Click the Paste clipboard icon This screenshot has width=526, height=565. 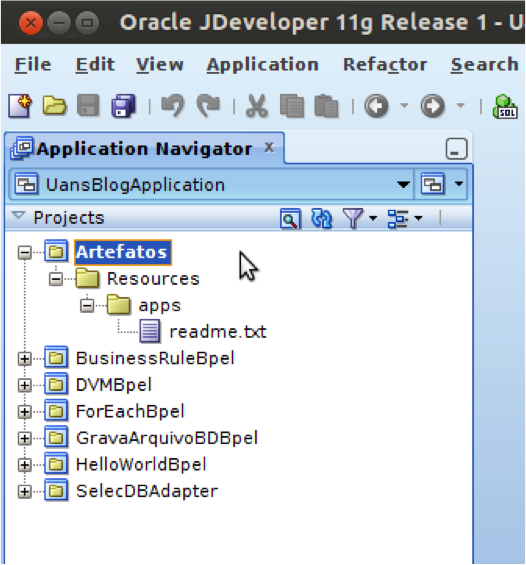click(326, 106)
